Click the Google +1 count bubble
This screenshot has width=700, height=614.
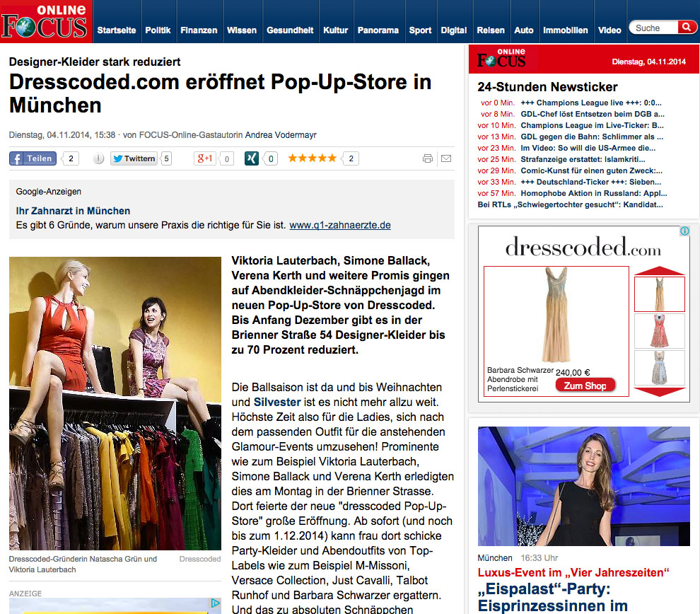tap(227, 158)
